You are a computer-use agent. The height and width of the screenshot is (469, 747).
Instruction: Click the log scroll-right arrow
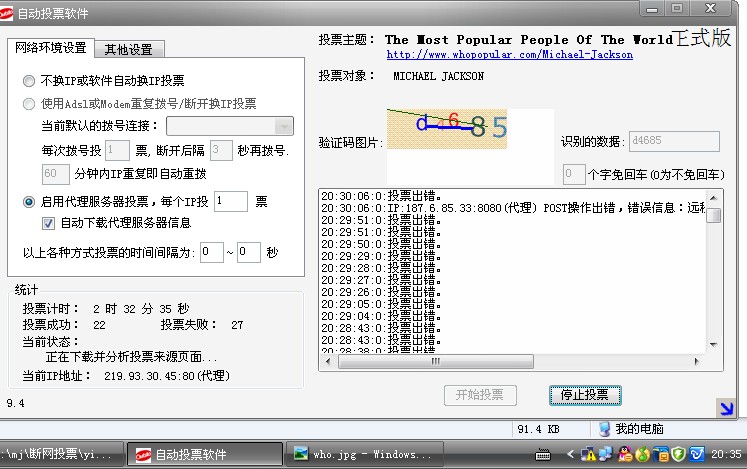697,361
